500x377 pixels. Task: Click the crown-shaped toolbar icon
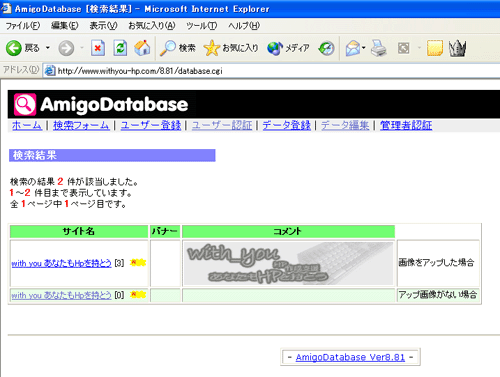[x=457, y=48]
